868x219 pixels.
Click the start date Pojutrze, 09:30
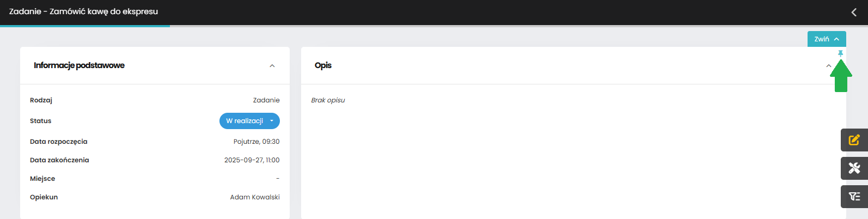coord(256,142)
